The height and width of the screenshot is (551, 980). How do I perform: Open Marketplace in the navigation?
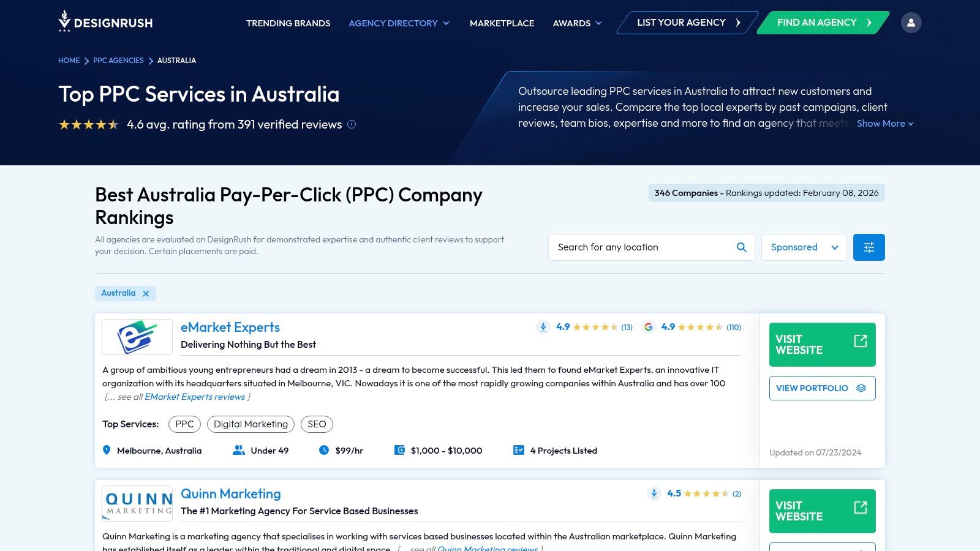click(x=502, y=23)
